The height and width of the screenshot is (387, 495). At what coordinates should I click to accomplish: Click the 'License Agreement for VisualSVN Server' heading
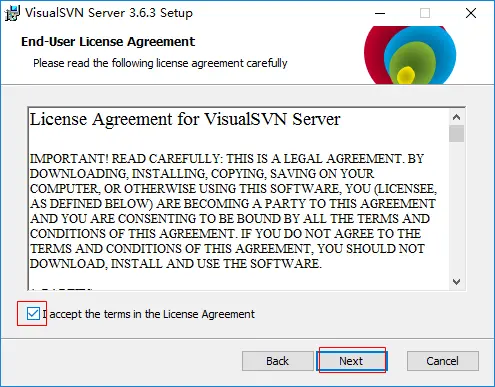[185, 119]
